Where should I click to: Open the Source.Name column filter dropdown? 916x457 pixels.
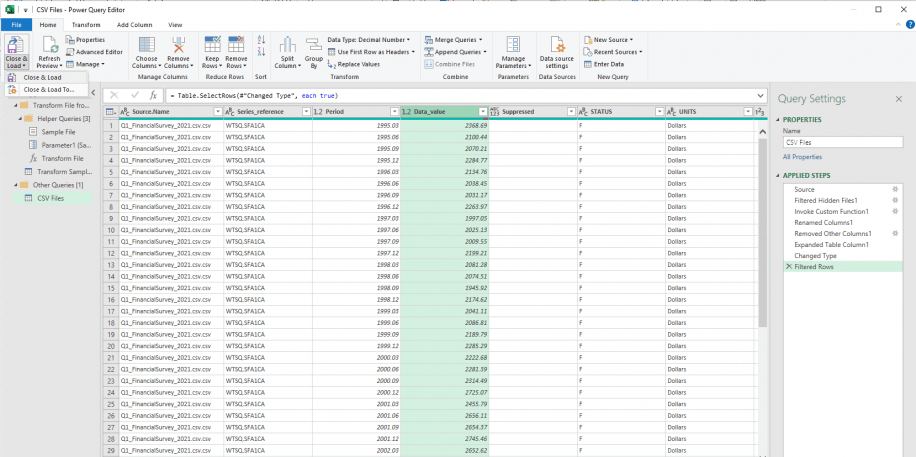217,112
